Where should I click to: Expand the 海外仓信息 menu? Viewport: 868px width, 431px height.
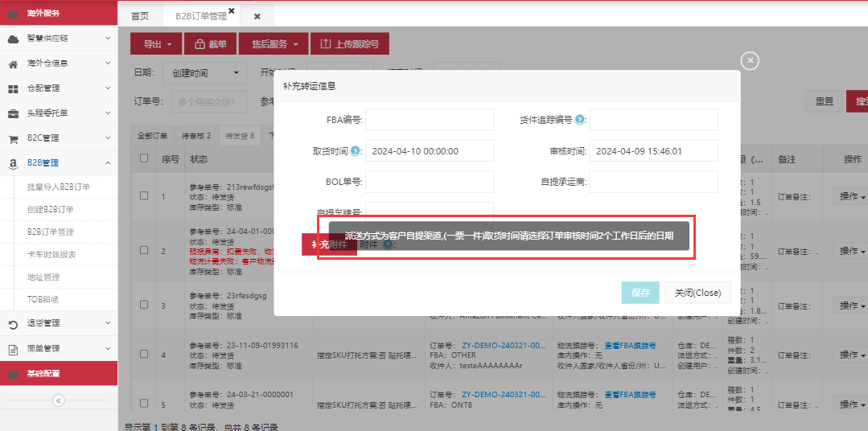click(108, 63)
